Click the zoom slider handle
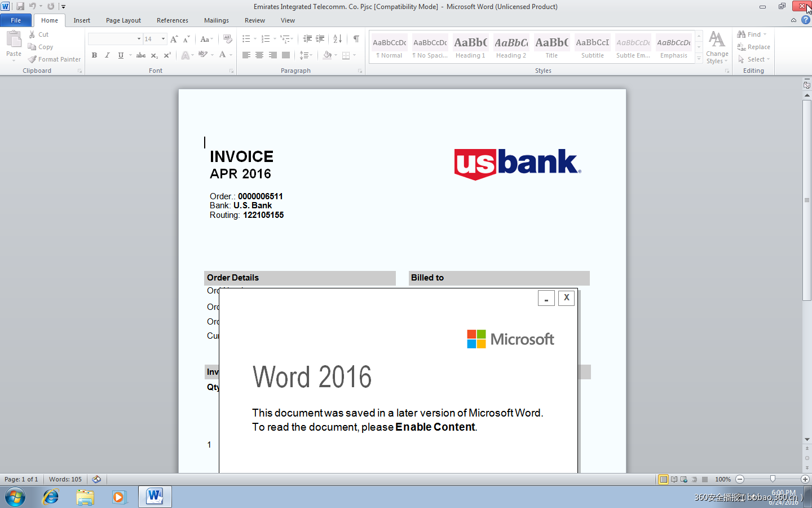 pos(773,479)
